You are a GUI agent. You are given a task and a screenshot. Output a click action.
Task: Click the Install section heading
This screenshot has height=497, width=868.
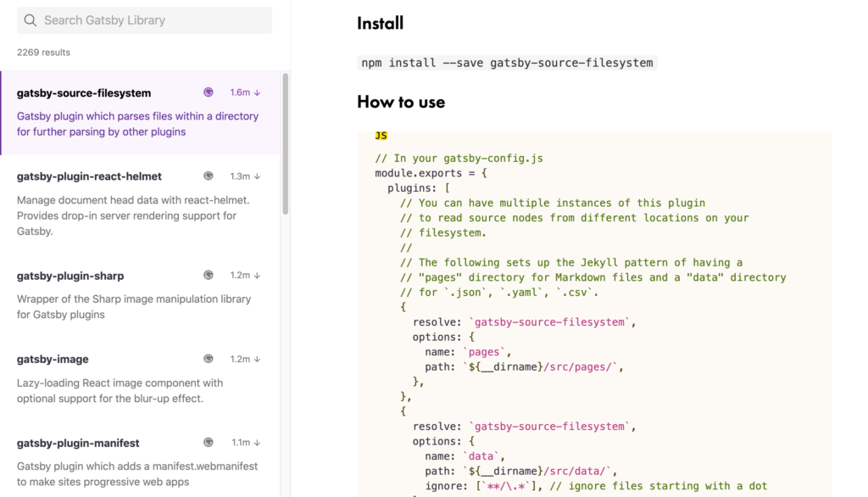point(380,23)
